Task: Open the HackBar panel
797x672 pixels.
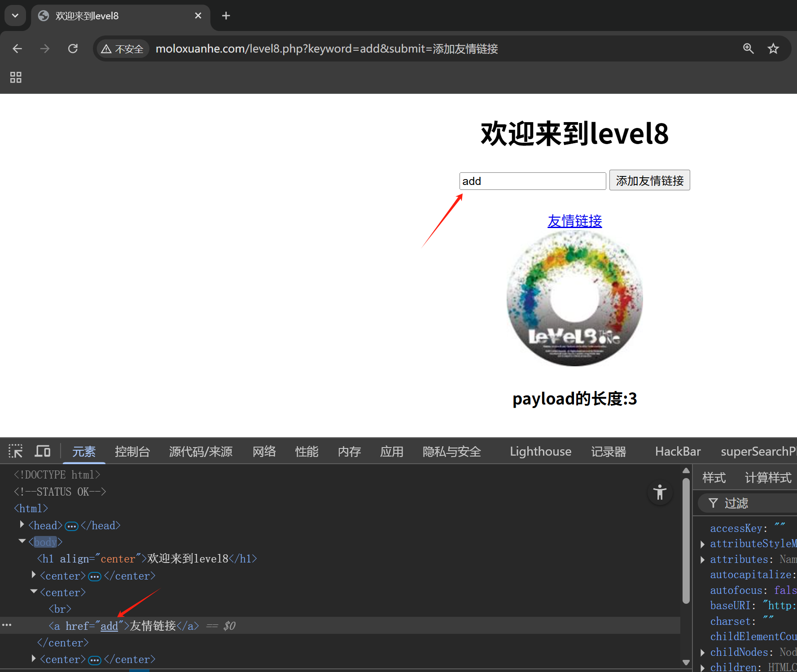Action: pos(678,452)
